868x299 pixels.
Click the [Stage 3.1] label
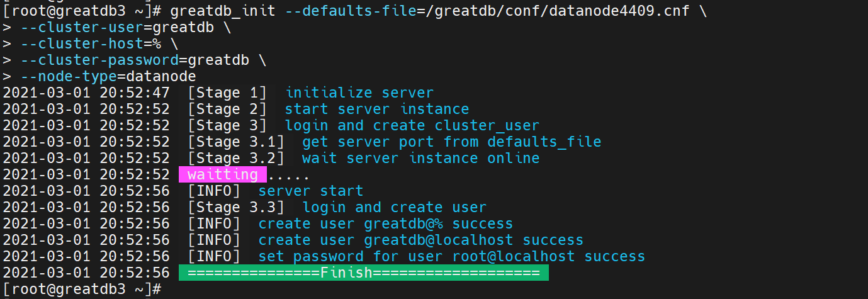pyautogui.click(x=236, y=142)
